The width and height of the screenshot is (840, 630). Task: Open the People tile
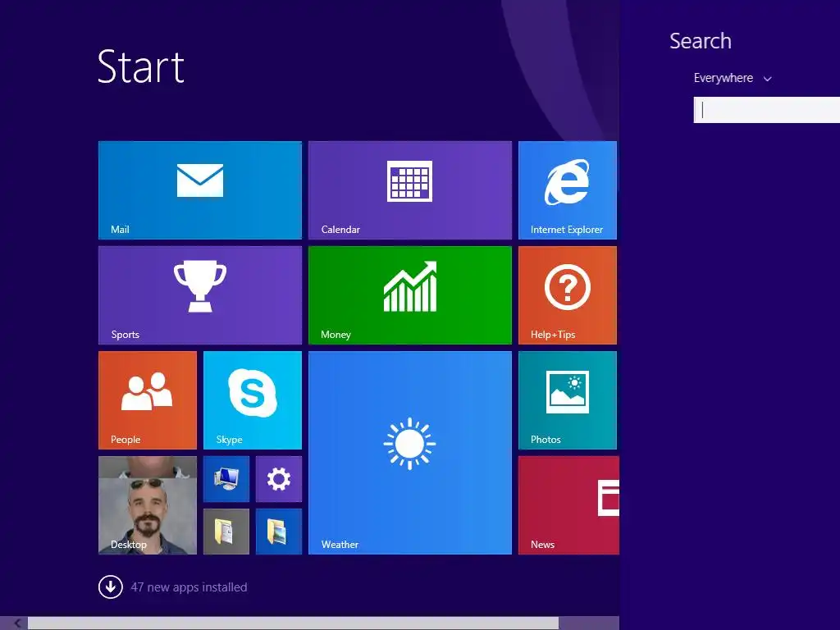coord(148,400)
